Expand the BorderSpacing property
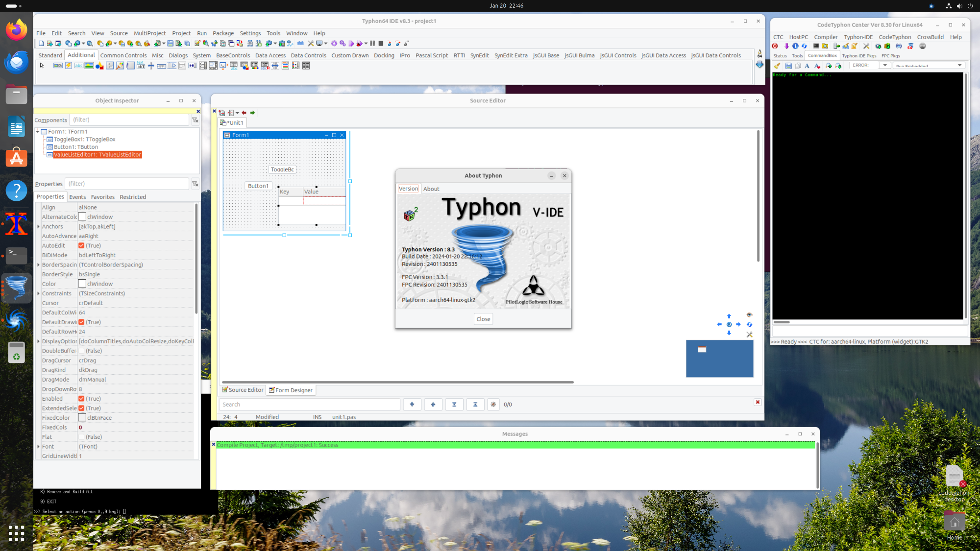The width and height of the screenshot is (980, 551). [38, 265]
